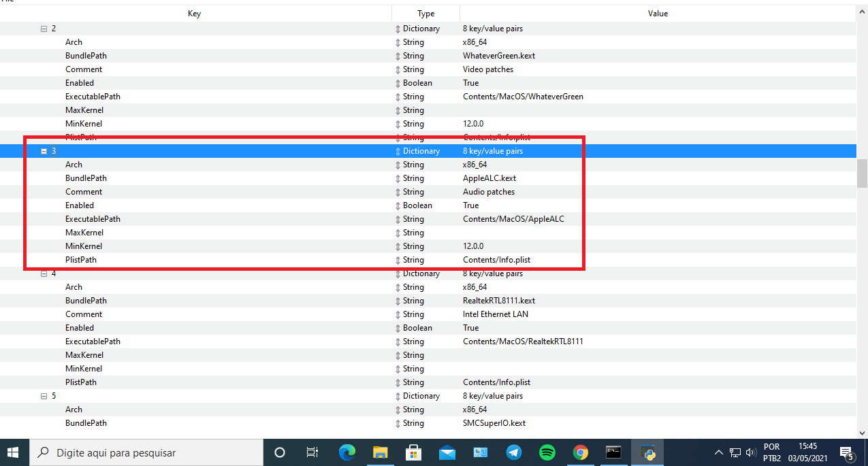Click the network status tray icon
Viewport: 868px width, 466px height.
735,452
